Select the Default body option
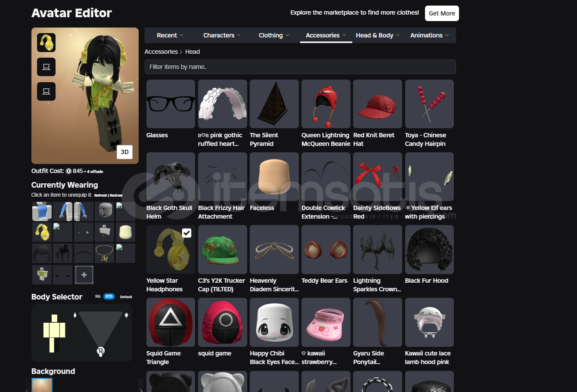The width and height of the screenshot is (577, 392). tap(126, 297)
